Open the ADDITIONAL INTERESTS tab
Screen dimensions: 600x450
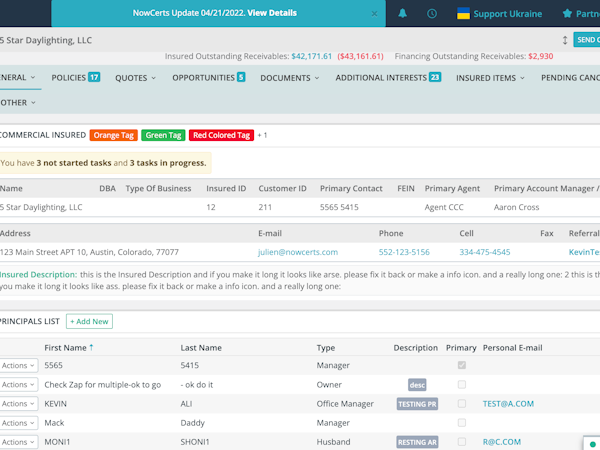pyautogui.click(x=388, y=77)
